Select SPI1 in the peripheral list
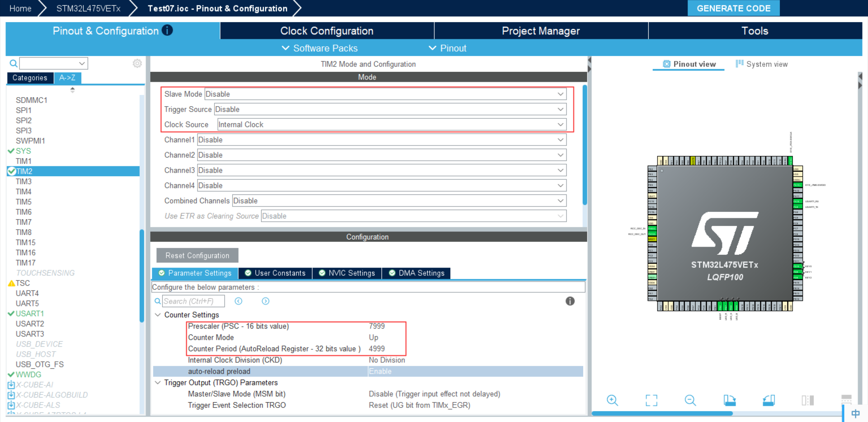This screenshot has height=422, width=868. [24, 110]
